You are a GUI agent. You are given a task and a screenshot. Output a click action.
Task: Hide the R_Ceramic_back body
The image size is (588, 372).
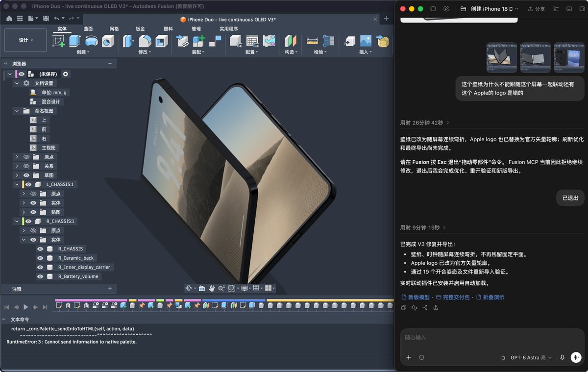coord(40,258)
